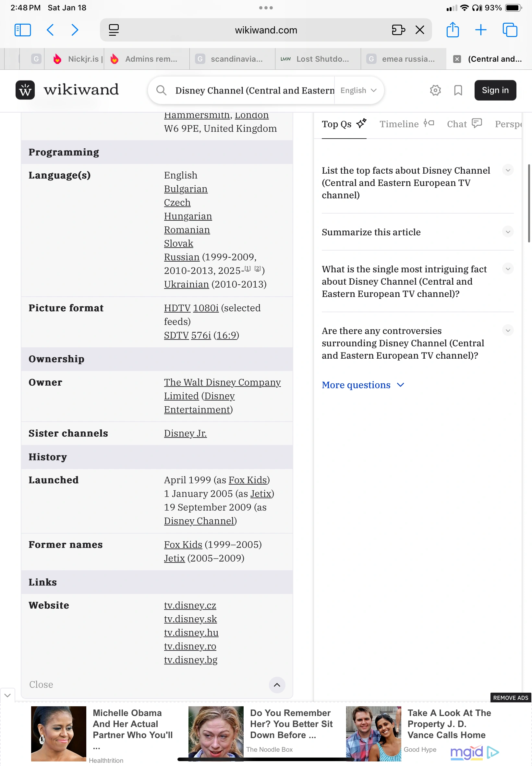Open Wikiwand settings gear icon

coord(435,90)
